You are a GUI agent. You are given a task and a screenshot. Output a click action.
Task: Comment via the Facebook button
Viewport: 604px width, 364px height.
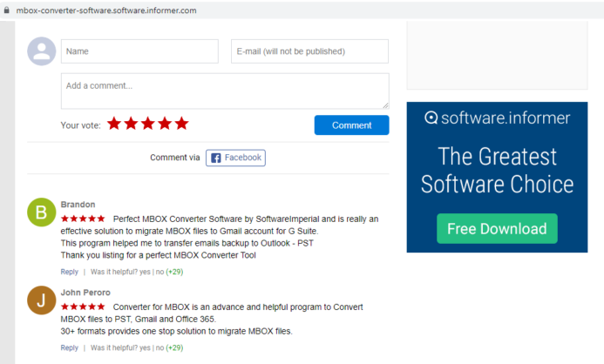point(235,158)
